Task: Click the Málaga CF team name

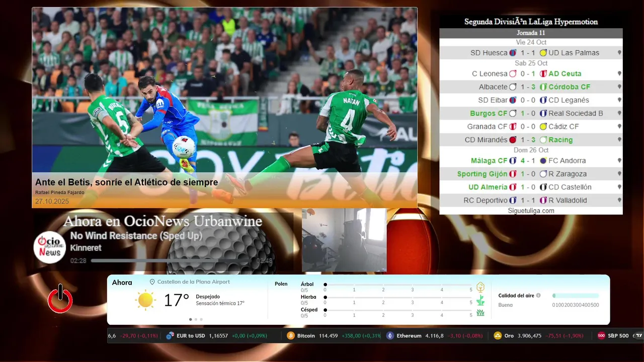Action: (x=489, y=161)
